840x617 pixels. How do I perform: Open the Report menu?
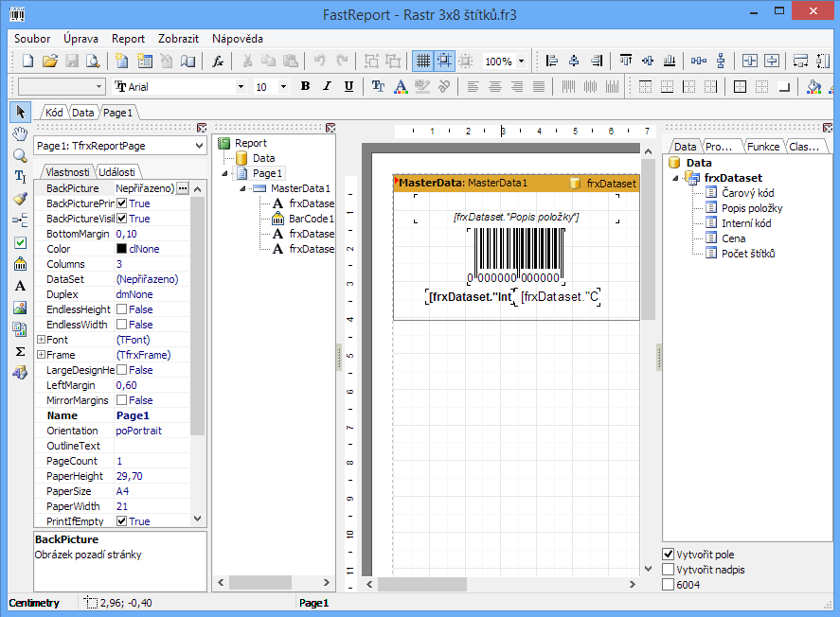click(128, 39)
